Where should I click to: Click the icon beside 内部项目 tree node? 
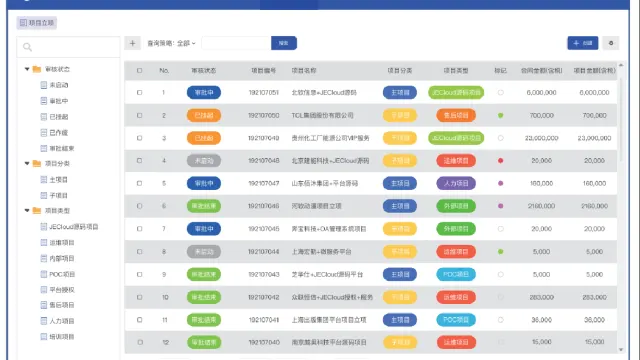click(44, 258)
